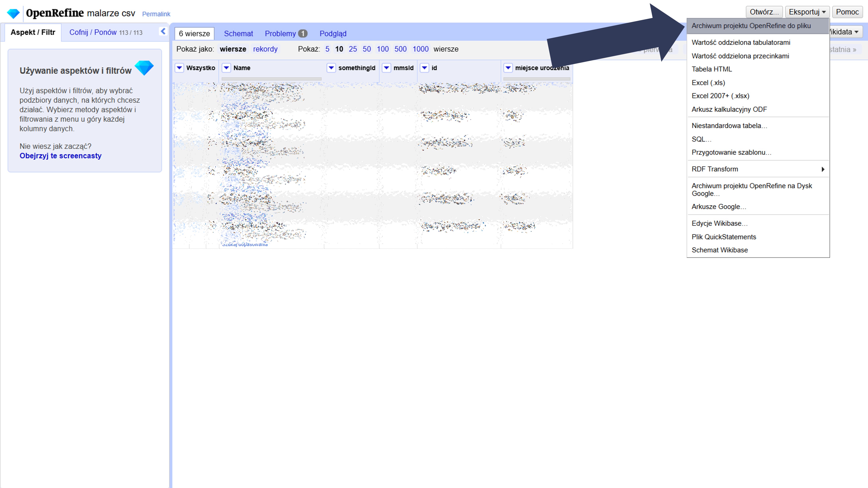Open the somethingId column menu arrow
This screenshot has height=488, width=868.
click(331, 68)
